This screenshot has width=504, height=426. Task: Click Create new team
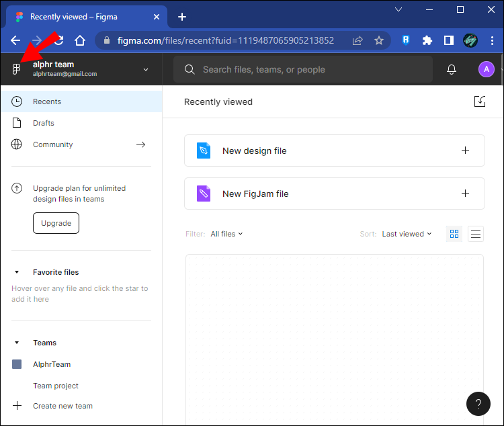click(x=62, y=406)
